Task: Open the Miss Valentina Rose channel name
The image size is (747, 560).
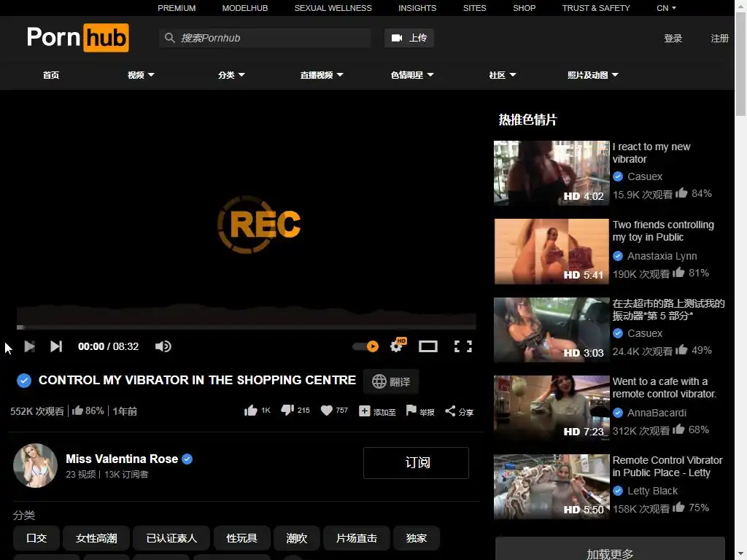Action: [x=122, y=459]
